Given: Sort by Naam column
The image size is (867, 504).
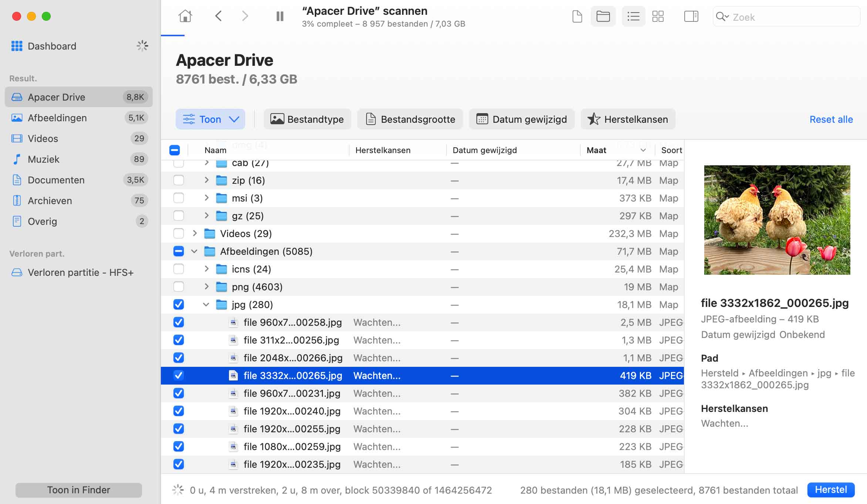Looking at the screenshot, I should [215, 150].
